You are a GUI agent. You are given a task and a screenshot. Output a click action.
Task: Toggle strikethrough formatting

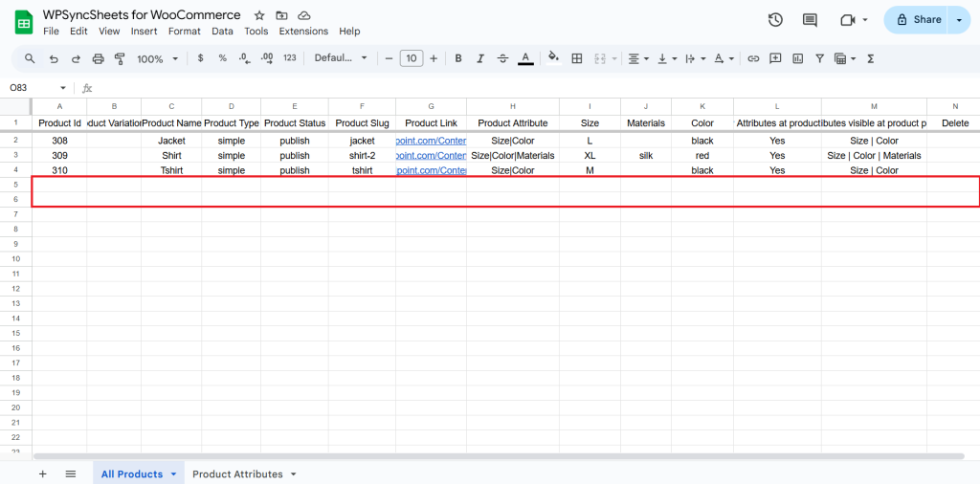(502, 58)
